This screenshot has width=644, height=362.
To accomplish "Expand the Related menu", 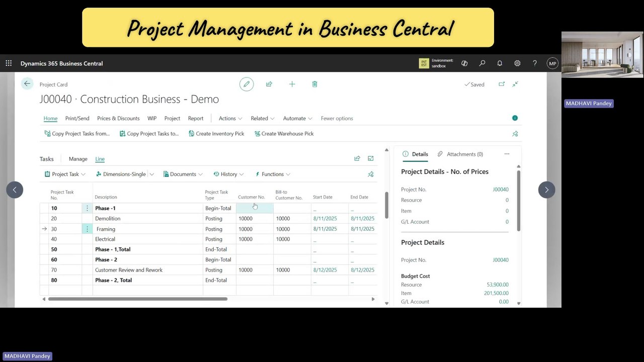I will [263, 118].
